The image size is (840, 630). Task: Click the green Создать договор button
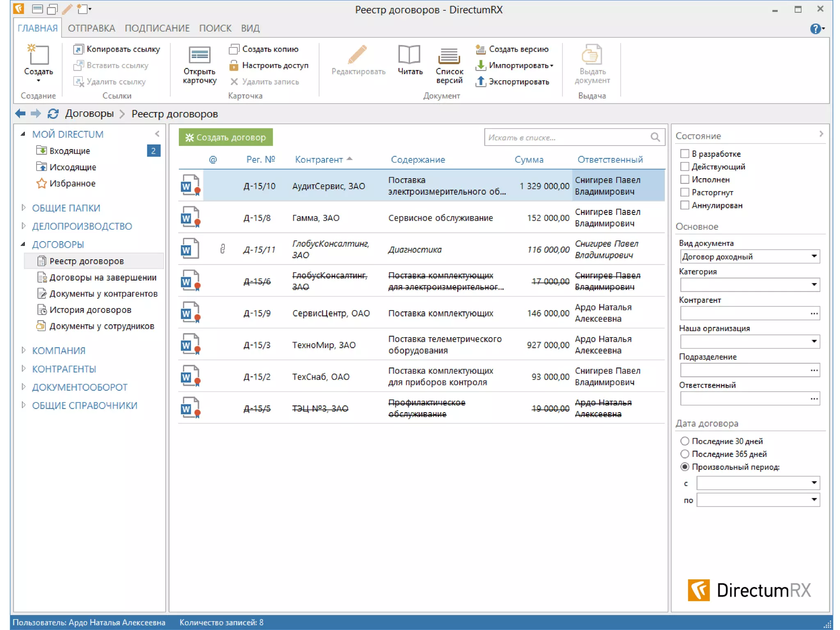226,137
